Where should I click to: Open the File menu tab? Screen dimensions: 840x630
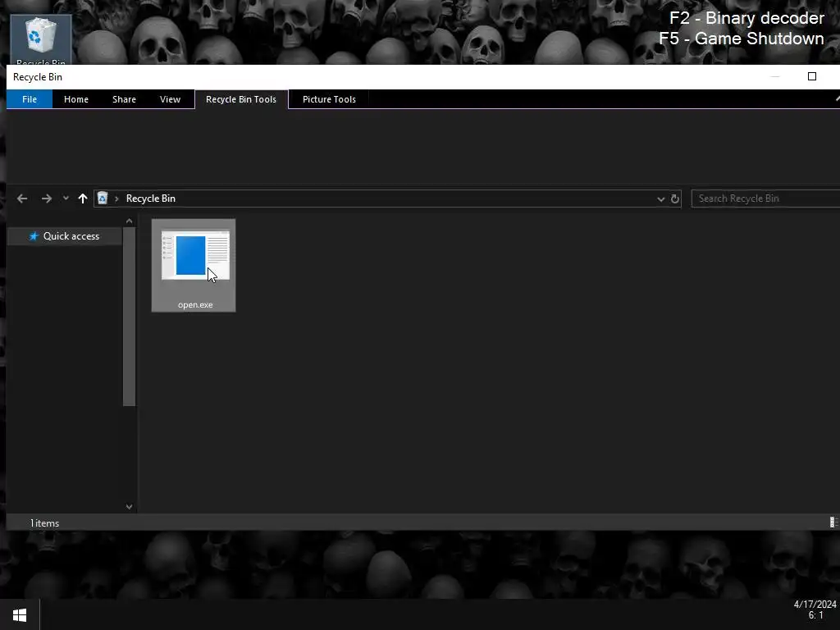pos(30,99)
